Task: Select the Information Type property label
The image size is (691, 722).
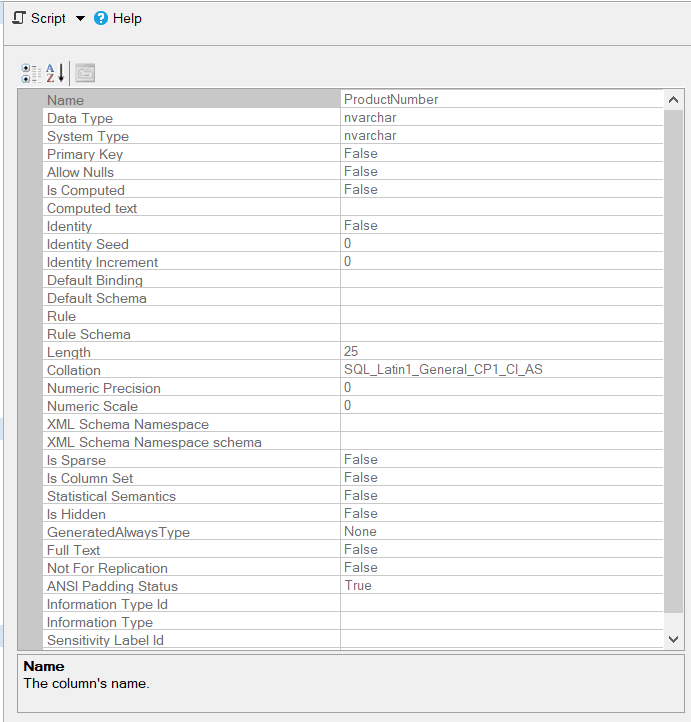Action: pyautogui.click(x=100, y=622)
